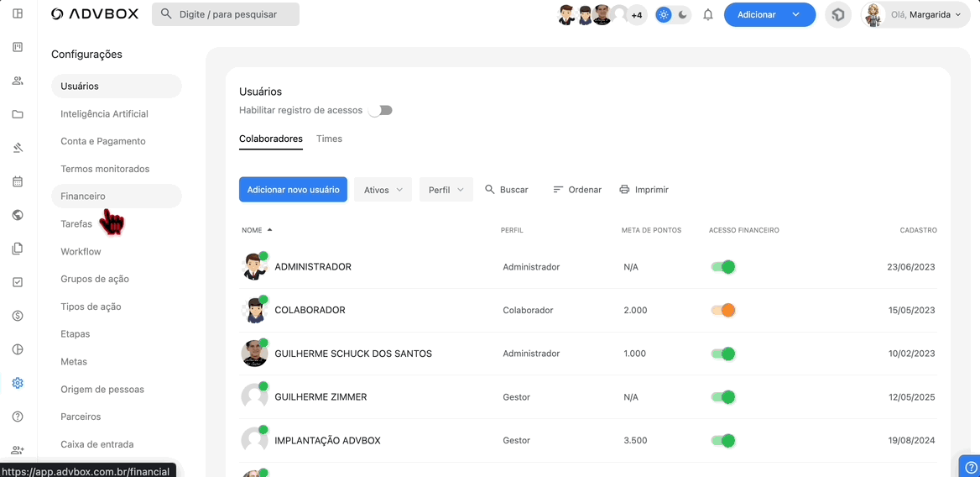Screen dimensions: 980x477
Task: Click the dollar sign financial sidebar icon
Action: coord(18,316)
